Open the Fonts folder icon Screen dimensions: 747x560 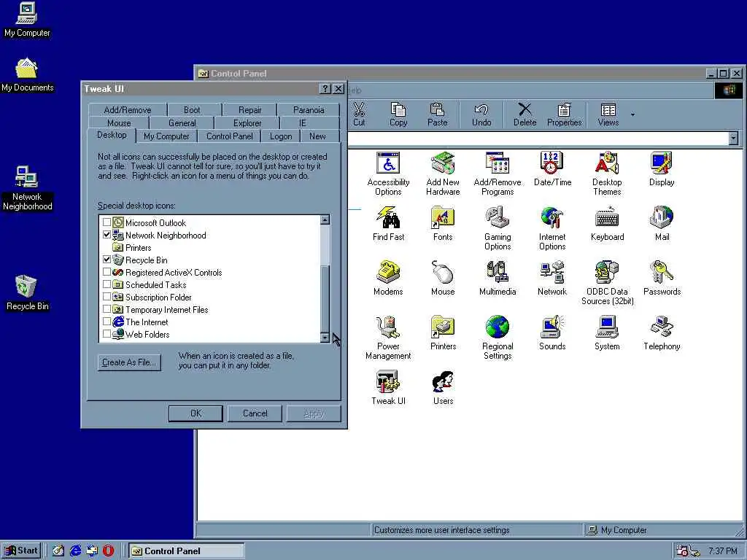point(443,224)
